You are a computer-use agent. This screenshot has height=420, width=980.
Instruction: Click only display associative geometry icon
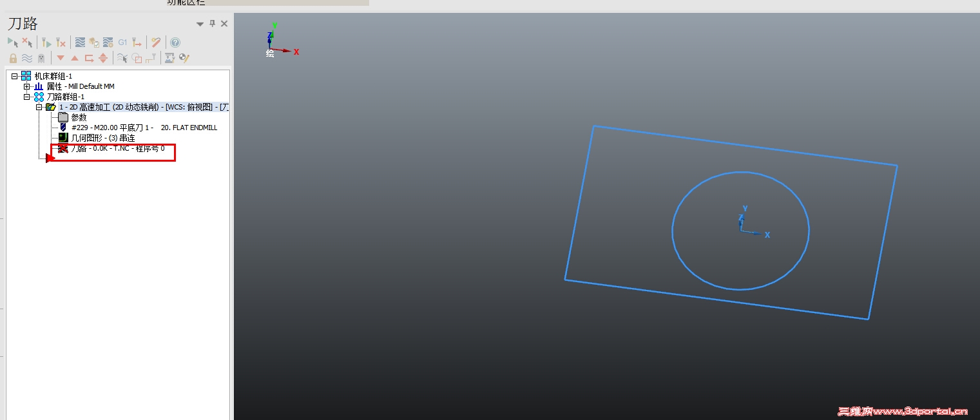(x=137, y=58)
